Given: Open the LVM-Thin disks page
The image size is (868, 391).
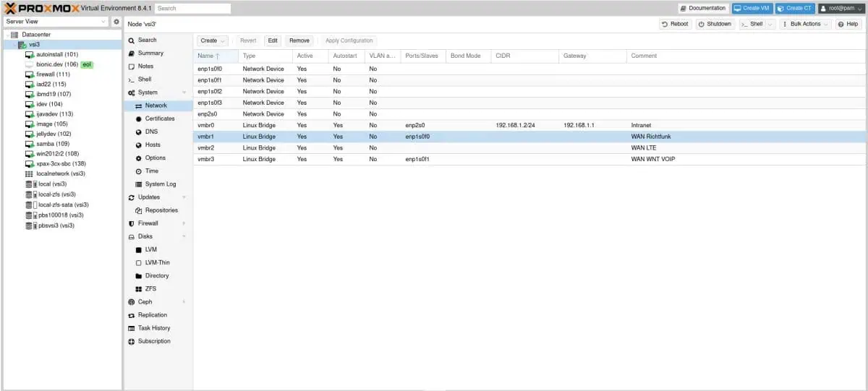Looking at the screenshot, I should click(157, 262).
